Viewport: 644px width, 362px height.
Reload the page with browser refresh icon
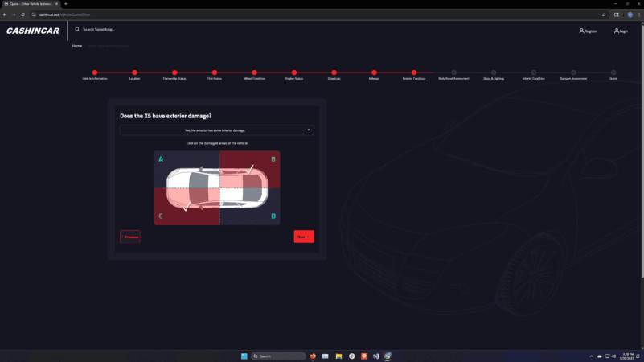coord(23,14)
